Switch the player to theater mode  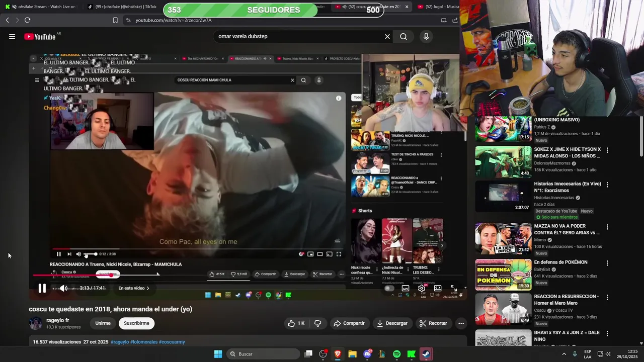pyautogui.click(x=438, y=288)
